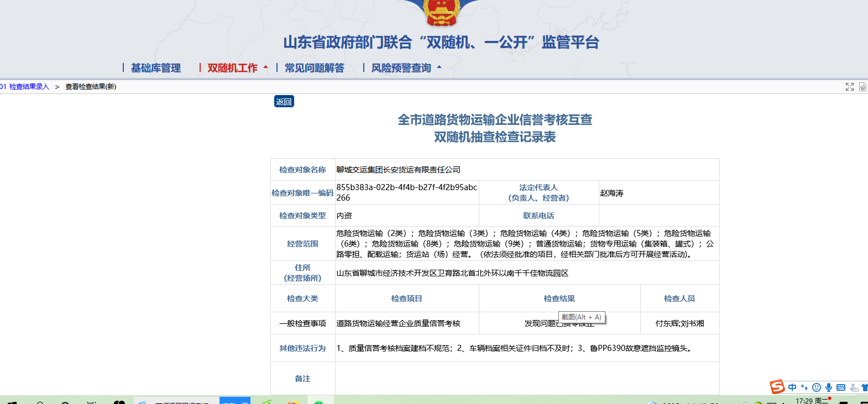Click the fullscreen expand icon
Screen dimensions: 868x404
850,87
